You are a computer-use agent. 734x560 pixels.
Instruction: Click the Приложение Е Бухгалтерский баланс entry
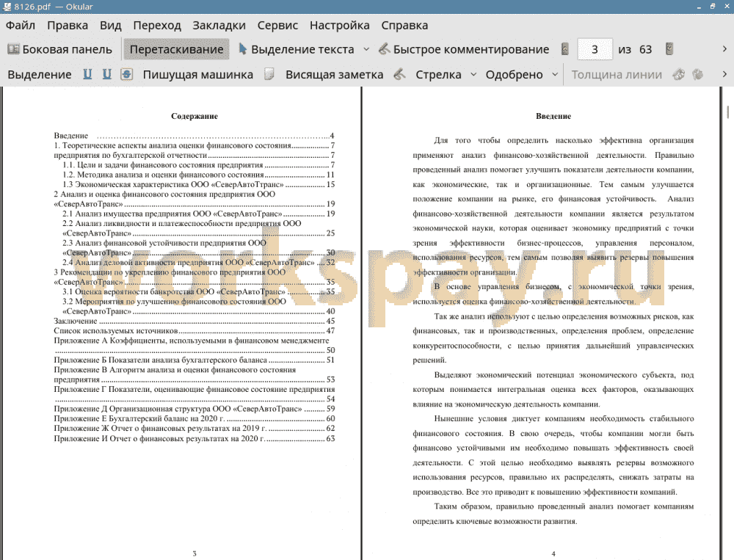coord(195,418)
